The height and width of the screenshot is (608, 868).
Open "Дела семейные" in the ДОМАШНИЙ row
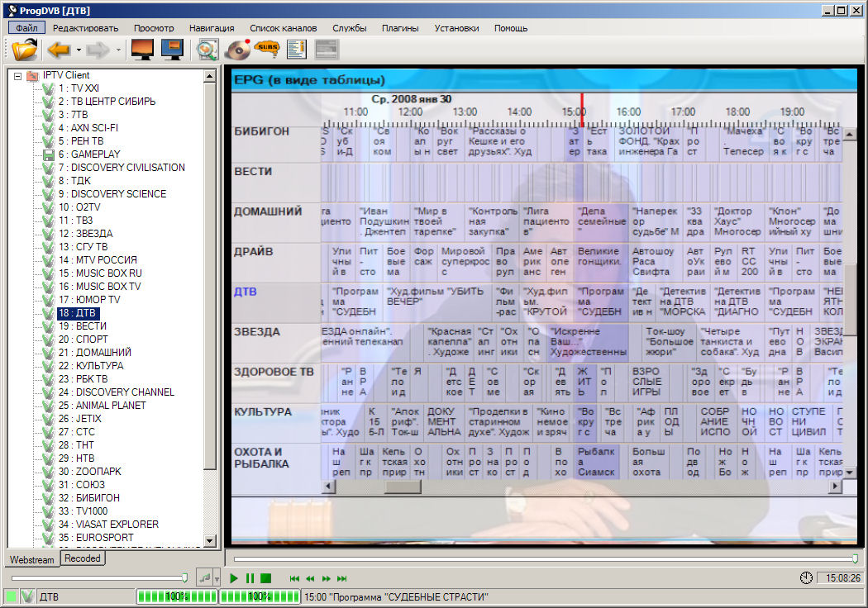601,221
